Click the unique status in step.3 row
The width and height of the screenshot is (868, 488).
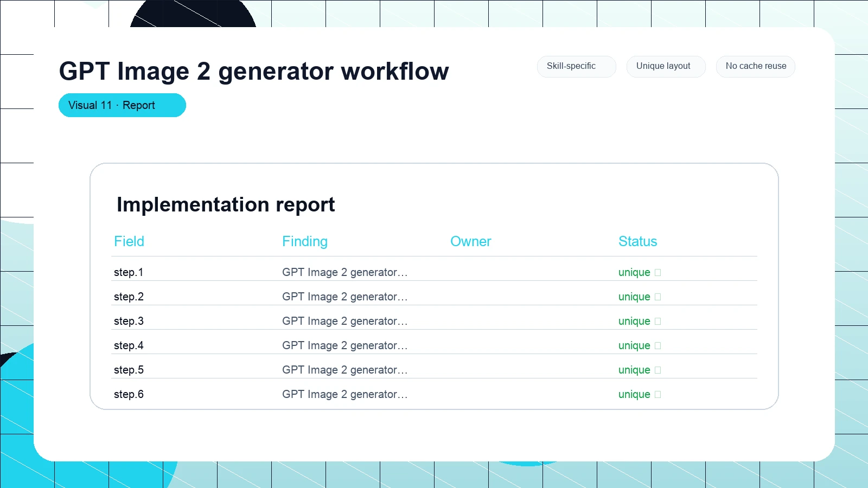640,321
